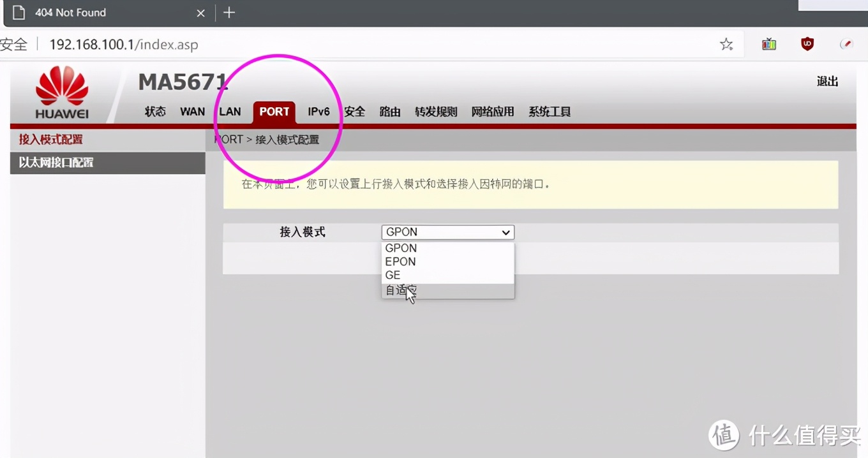
Task: Click the MA5671 model title
Action: click(183, 82)
